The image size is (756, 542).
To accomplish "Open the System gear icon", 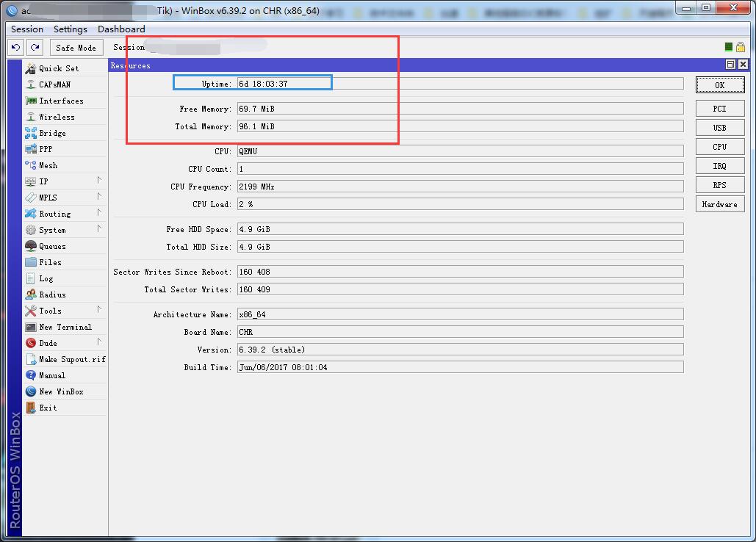I will pyautogui.click(x=31, y=230).
